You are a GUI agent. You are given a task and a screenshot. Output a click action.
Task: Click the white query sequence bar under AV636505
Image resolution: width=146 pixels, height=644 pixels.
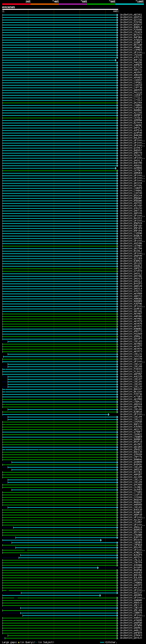click(60, 9)
